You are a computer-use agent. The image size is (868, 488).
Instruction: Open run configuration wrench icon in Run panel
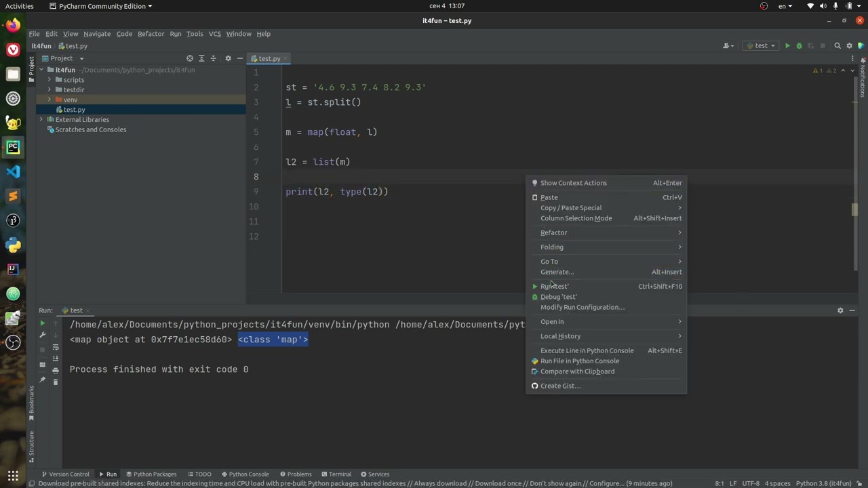coord(42,335)
